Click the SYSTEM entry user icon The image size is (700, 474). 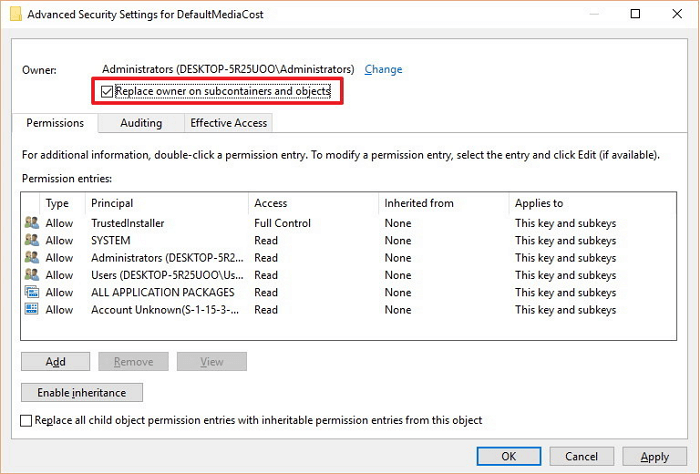point(32,240)
